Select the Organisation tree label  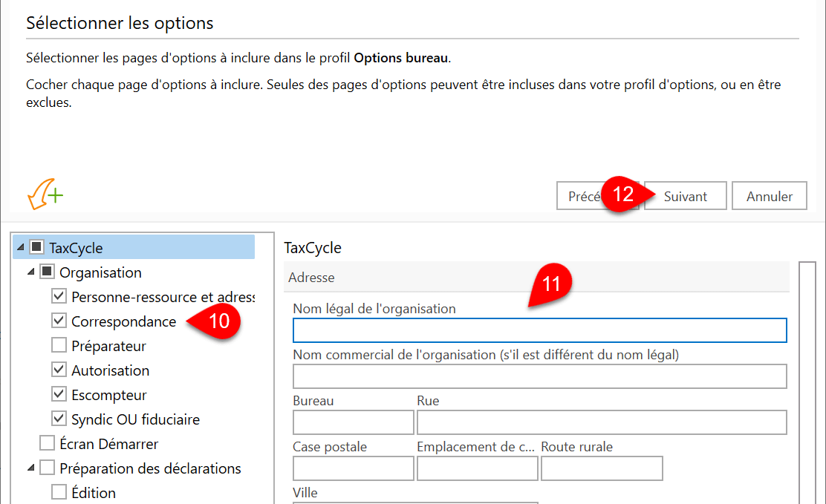(x=100, y=272)
